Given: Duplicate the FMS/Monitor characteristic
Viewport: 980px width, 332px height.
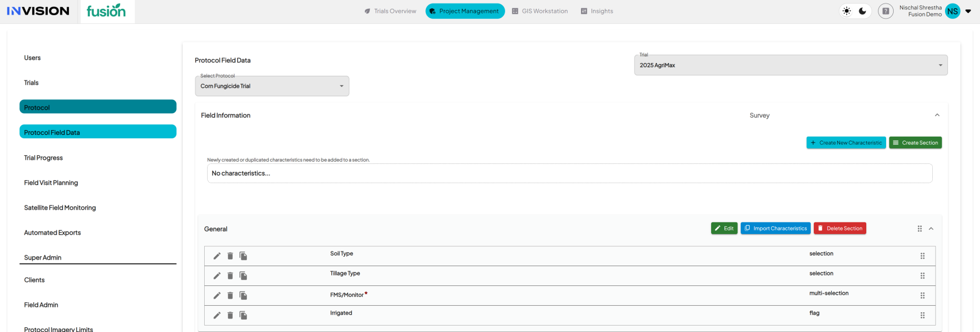Looking at the screenshot, I should [243, 296].
